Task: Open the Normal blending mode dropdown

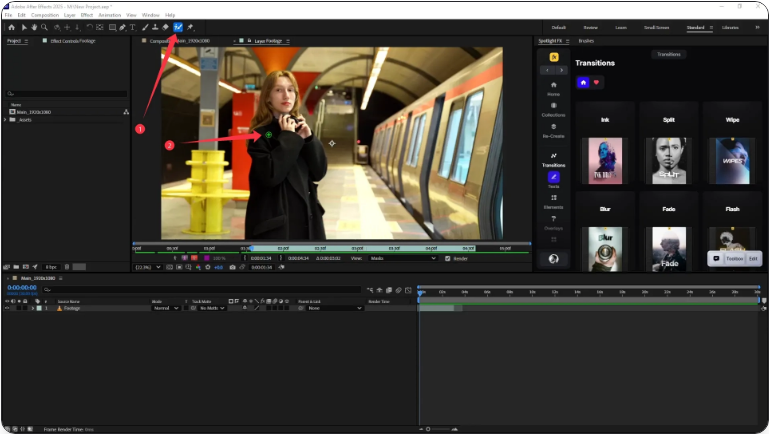Action: click(165, 308)
